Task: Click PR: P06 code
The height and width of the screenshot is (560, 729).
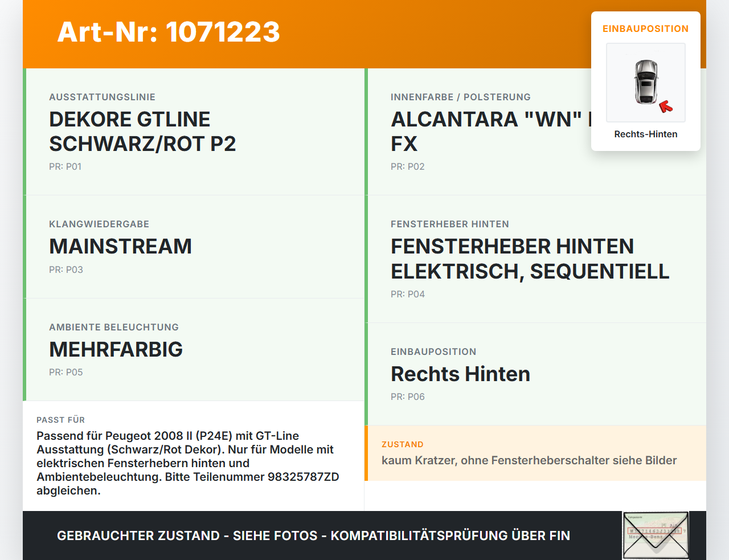Action: [408, 397]
